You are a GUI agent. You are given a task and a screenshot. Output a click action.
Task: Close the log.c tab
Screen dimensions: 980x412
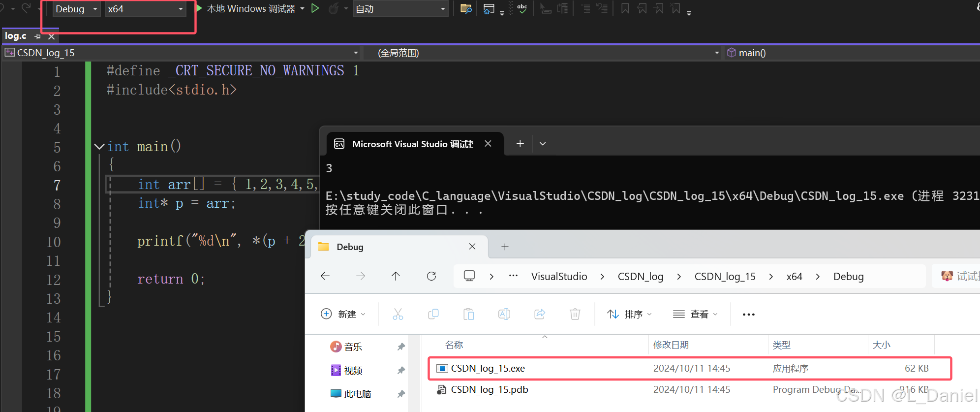[x=51, y=36]
